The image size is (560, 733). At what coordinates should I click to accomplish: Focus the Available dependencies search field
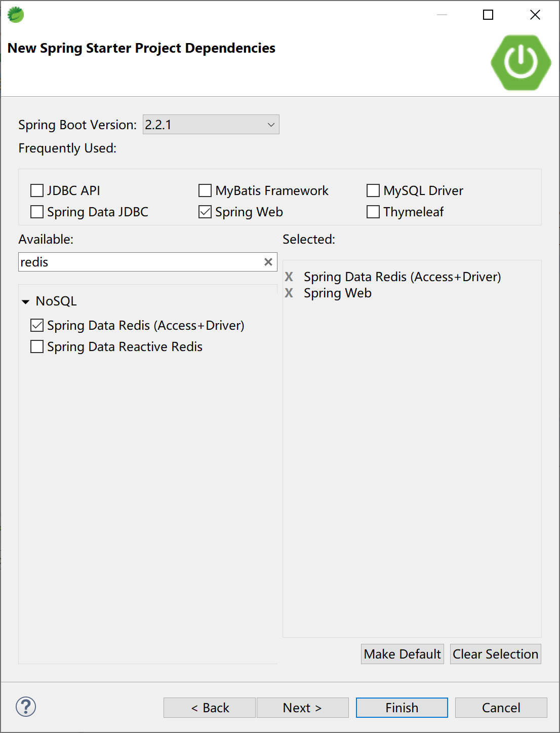coord(139,262)
